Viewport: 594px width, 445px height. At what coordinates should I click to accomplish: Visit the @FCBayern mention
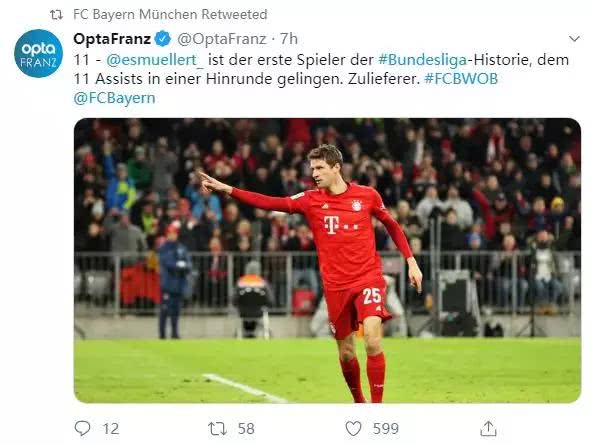tap(114, 98)
